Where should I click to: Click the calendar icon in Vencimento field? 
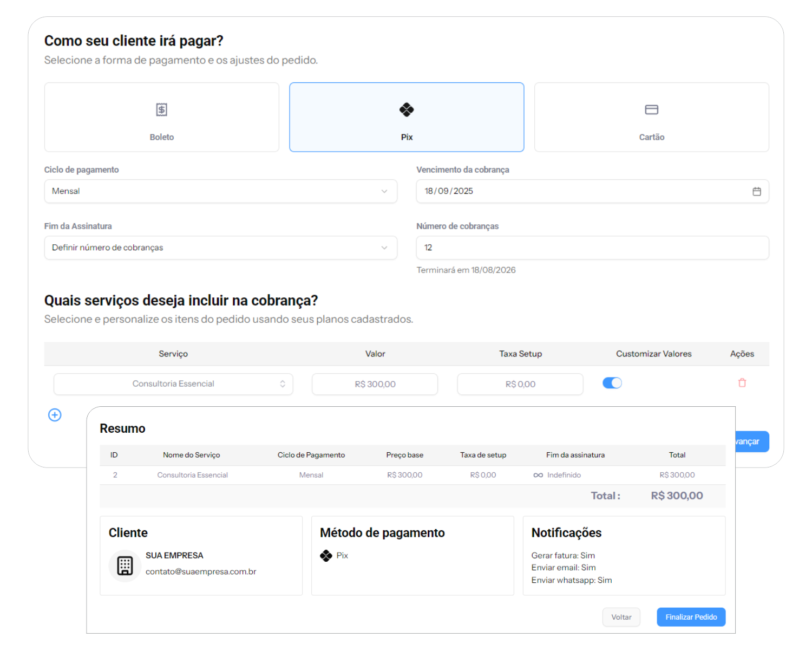[756, 192]
